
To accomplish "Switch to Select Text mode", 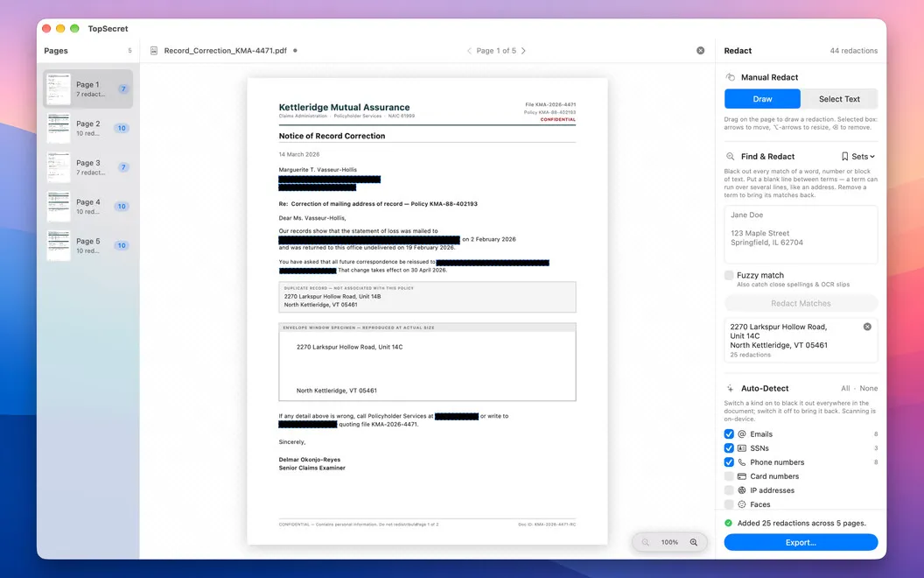I will pos(839,99).
